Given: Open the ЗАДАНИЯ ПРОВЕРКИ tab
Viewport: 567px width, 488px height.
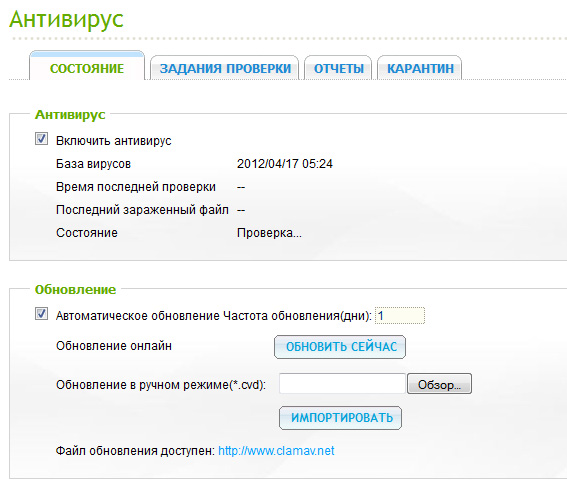Looking at the screenshot, I should pos(225,68).
